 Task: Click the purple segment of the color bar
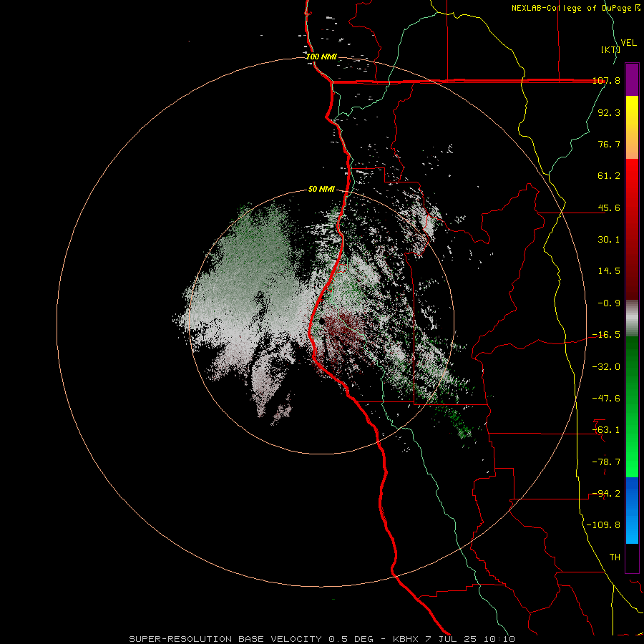click(x=632, y=79)
